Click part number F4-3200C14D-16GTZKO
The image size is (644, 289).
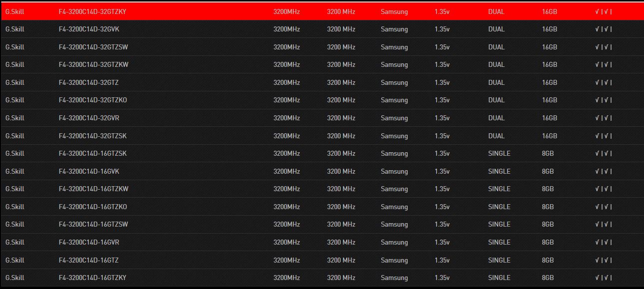pos(93,207)
